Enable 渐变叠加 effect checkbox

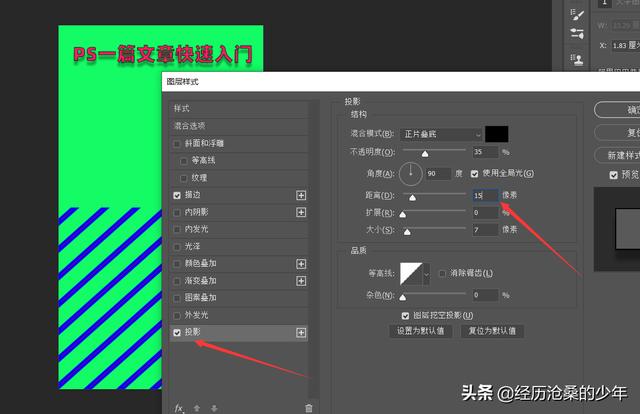click(x=177, y=281)
